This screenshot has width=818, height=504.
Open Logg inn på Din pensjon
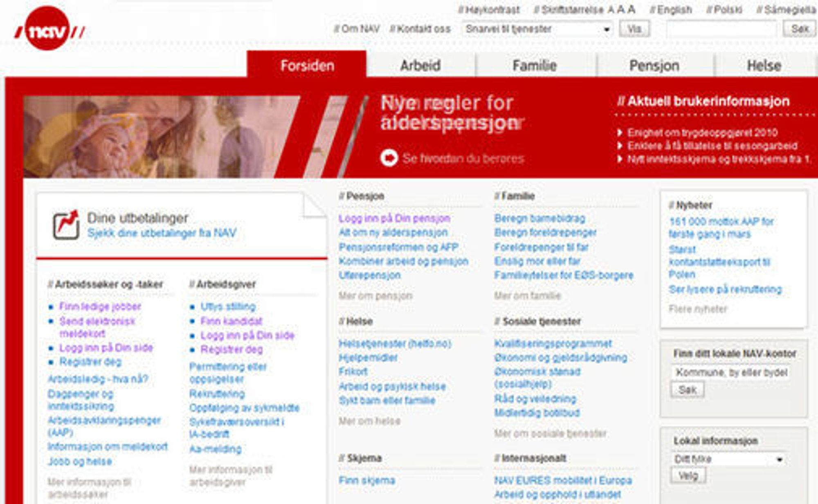(x=395, y=218)
